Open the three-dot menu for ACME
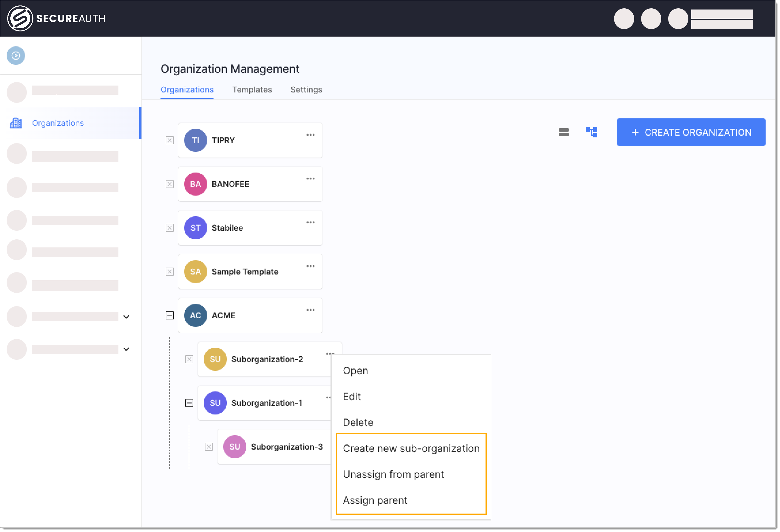The width and height of the screenshot is (780, 532). [x=310, y=310]
